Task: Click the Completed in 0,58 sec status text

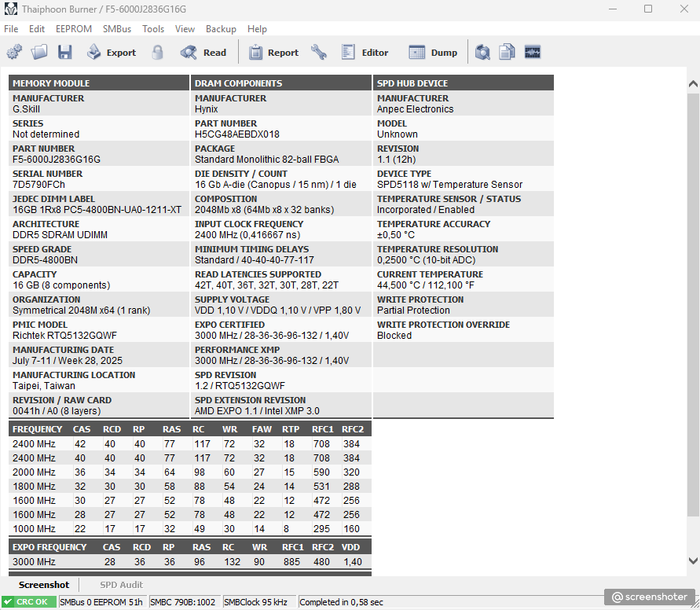Action: (342, 602)
